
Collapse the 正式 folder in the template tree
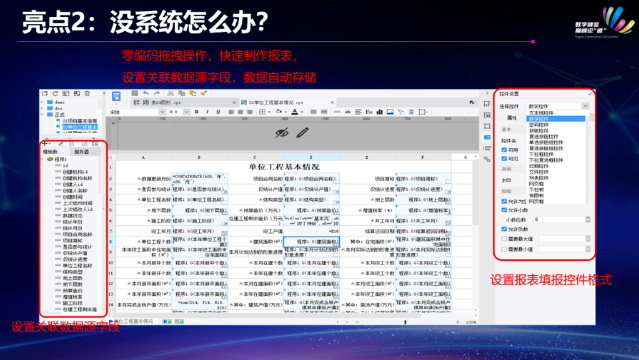[x=42, y=115]
